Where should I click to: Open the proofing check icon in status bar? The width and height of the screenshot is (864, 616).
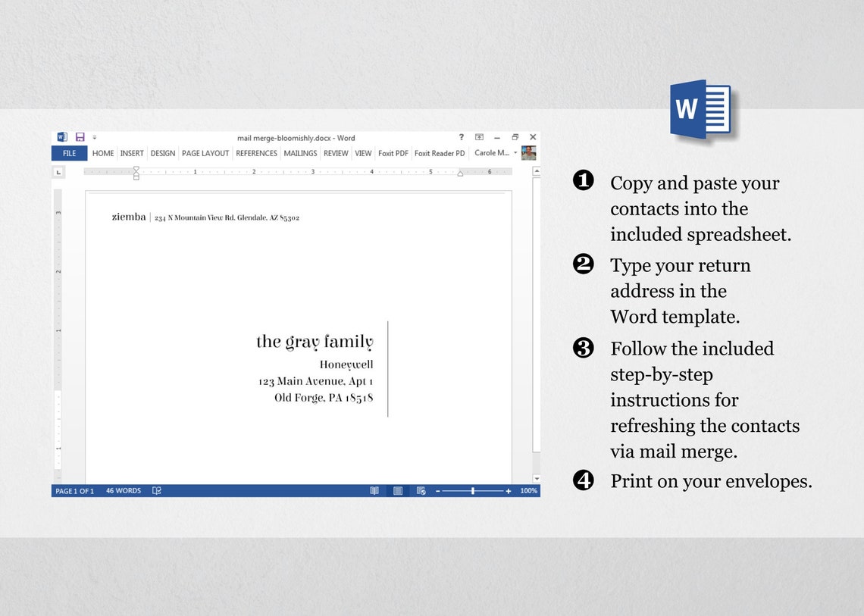(156, 490)
